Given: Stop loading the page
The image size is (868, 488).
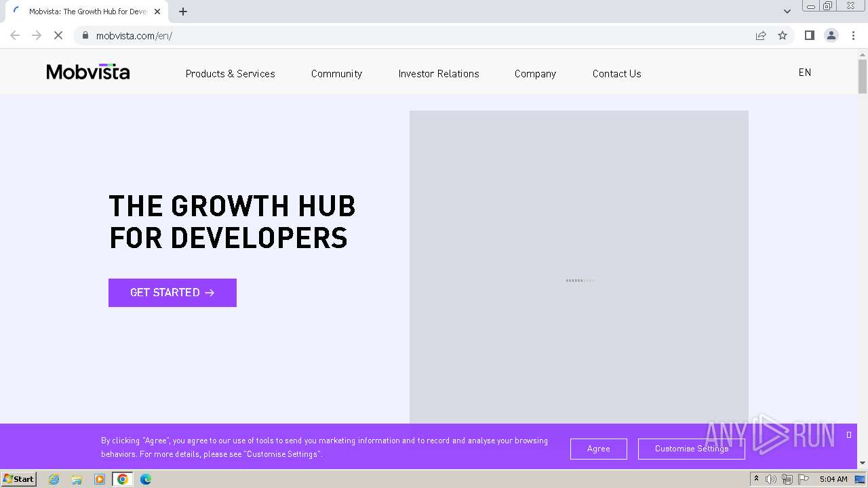Looking at the screenshot, I should tap(58, 35).
